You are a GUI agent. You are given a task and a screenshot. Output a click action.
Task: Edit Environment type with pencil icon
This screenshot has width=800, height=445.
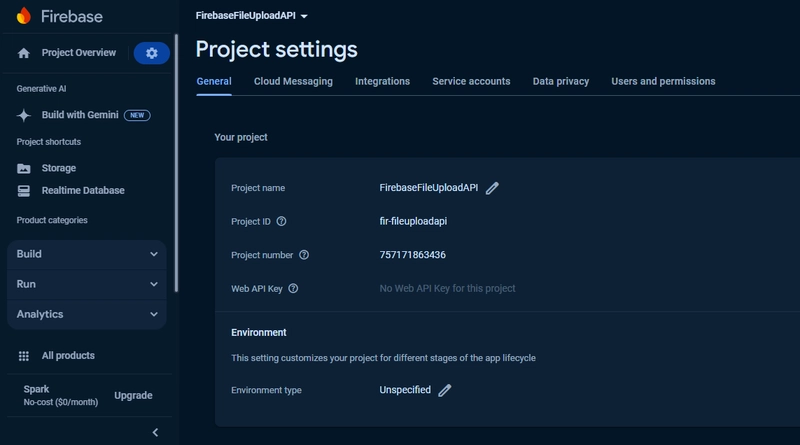444,390
